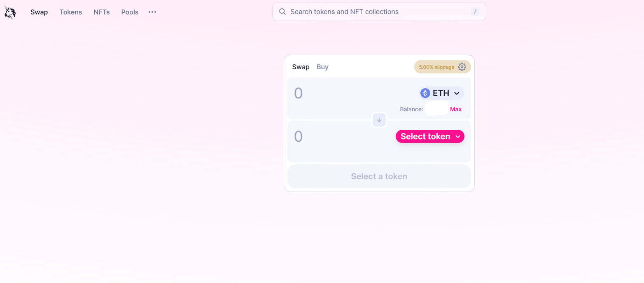
Task: Click the ETH Ethereum logo icon
Action: coord(425,93)
